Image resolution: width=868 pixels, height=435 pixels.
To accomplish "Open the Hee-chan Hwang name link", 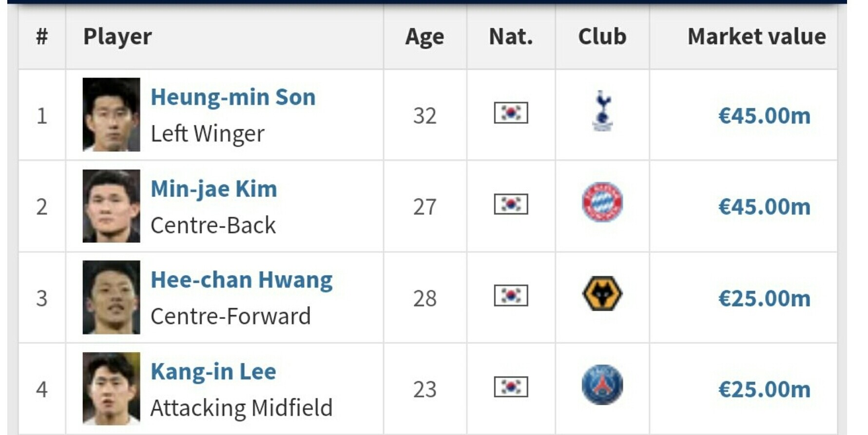I will coord(242,280).
